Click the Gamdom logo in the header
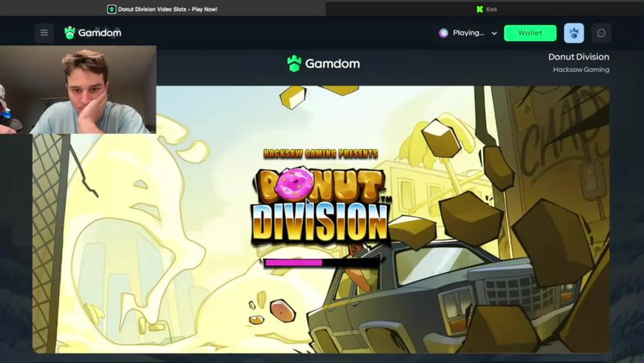The image size is (644, 363). click(x=93, y=33)
